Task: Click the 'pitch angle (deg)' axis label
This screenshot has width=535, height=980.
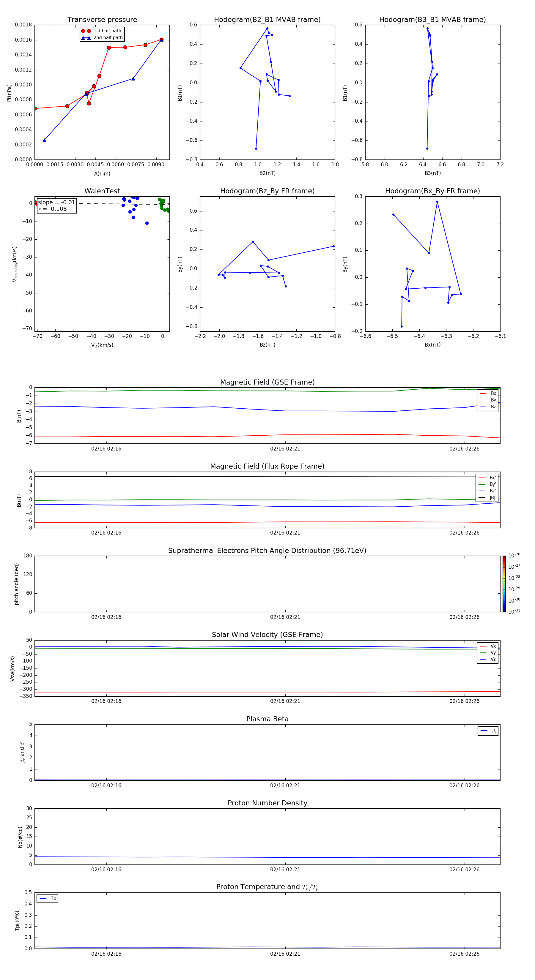Action: click(x=16, y=584)
